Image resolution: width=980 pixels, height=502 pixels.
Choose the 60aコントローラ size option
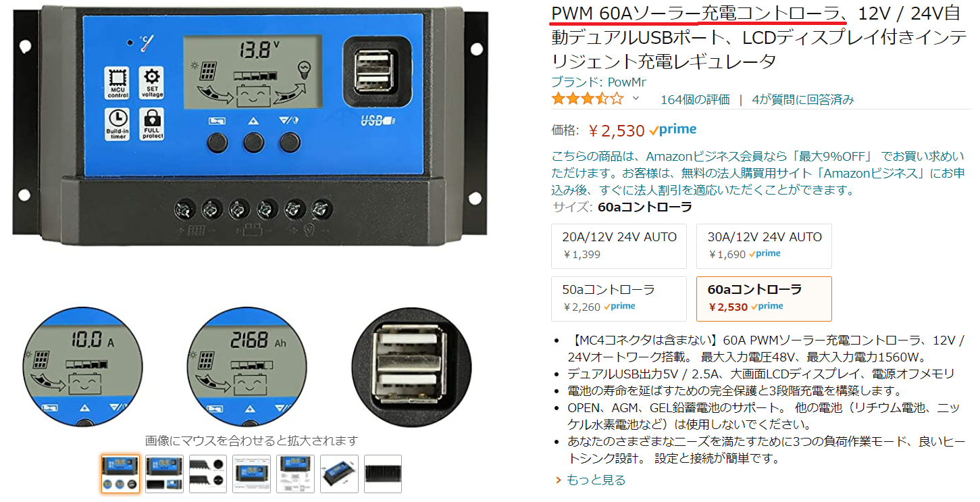click(764, 299)
